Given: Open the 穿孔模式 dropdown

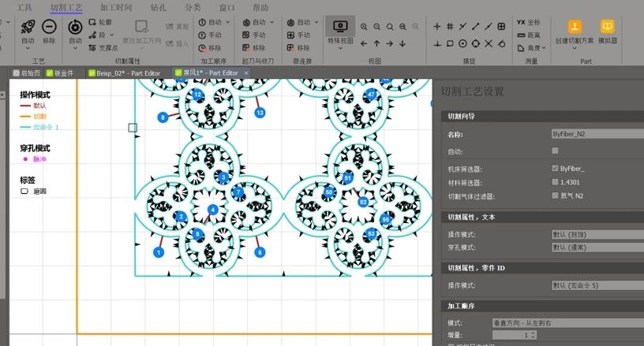Looking at the screenshot, I should (597, 247).
